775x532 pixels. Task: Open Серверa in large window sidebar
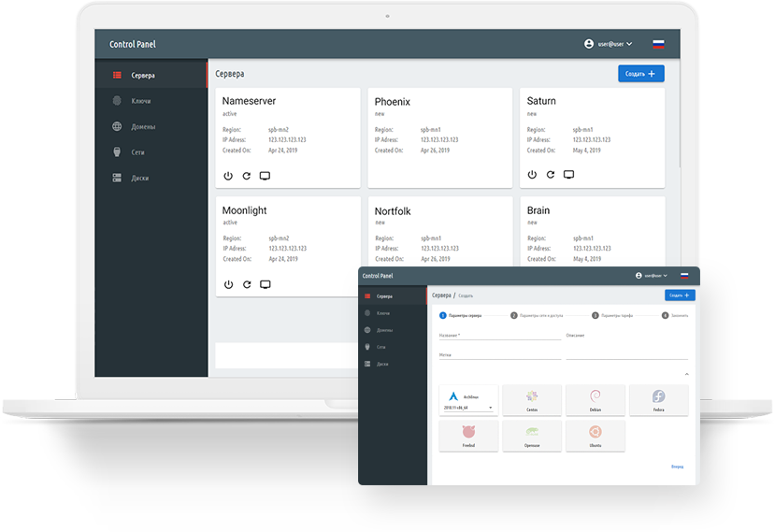(x=151, y=75)
